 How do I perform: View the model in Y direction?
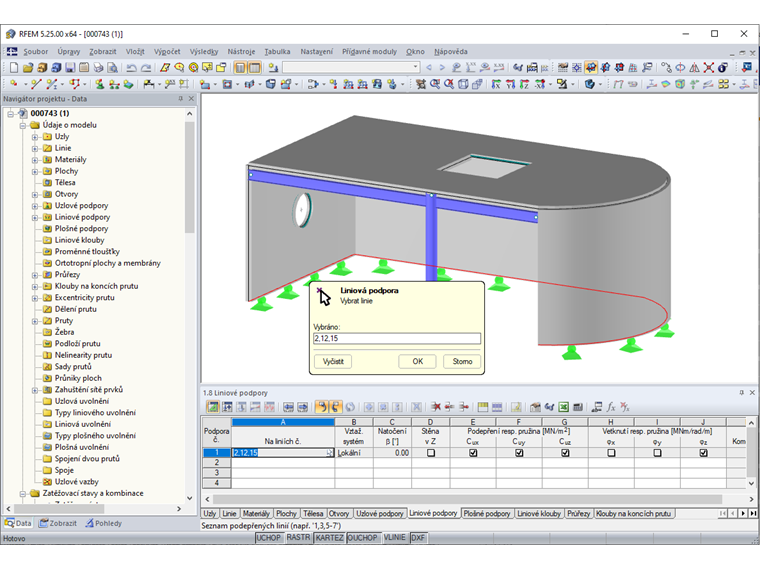coord(510,84)
